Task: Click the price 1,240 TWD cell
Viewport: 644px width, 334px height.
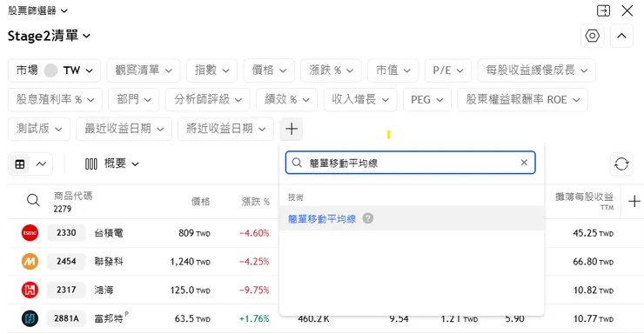Action: 191,262
